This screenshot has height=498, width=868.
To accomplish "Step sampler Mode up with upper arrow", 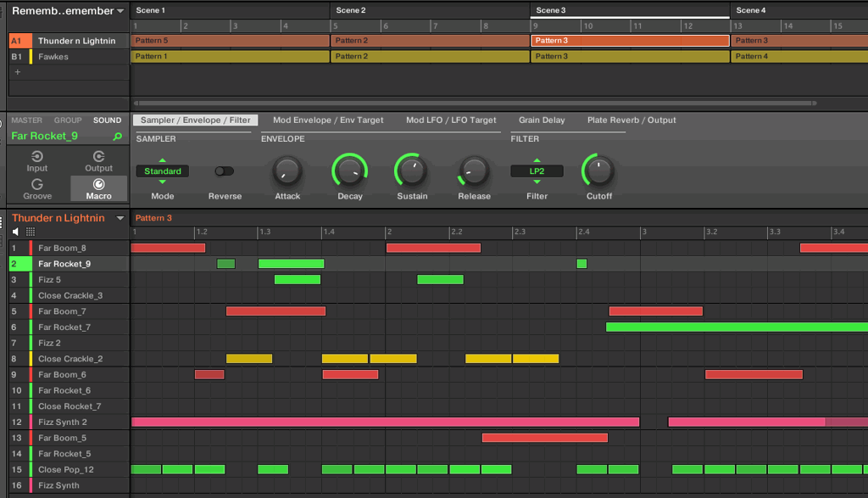I will click(x=162, y=160).
